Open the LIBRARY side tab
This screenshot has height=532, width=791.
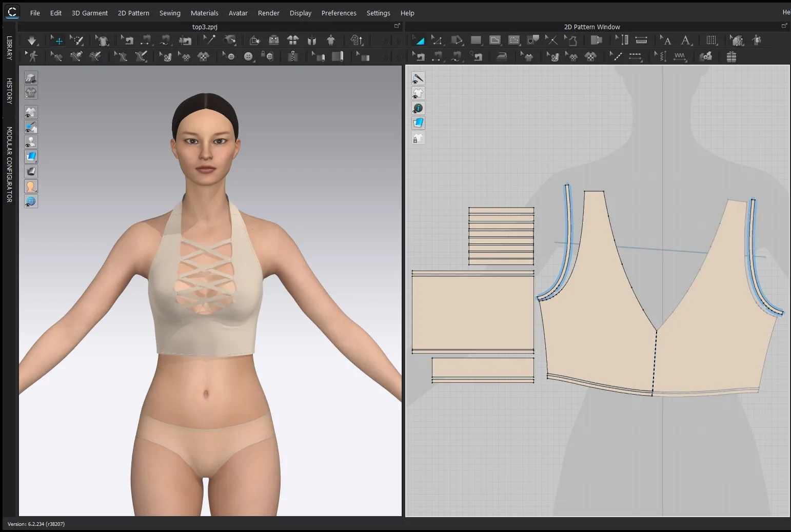click(x=9, y=48)
